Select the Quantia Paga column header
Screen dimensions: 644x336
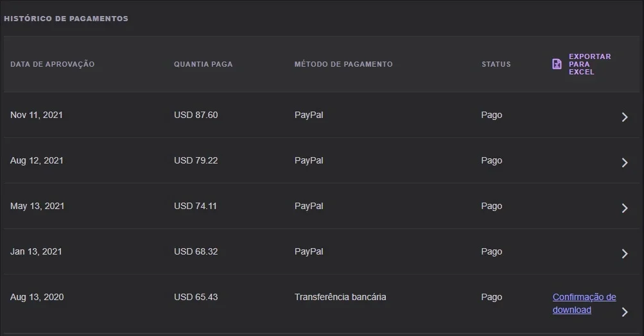(x=204, y=64)
